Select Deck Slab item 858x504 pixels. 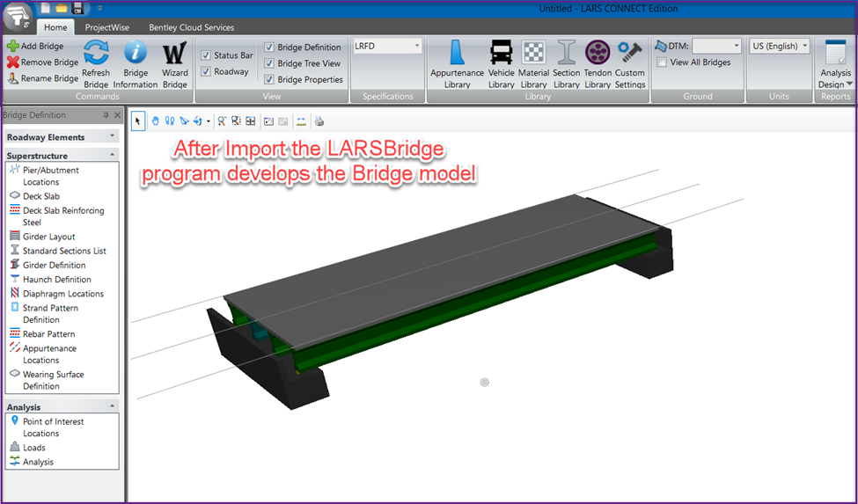pyautogui.click(x=35, y=195)
